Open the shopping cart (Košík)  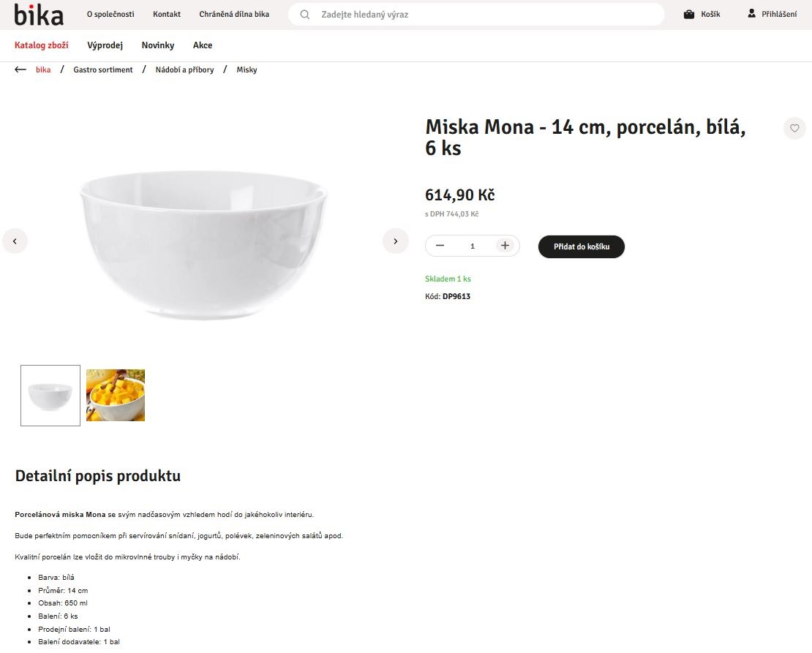pyautogui.click(x=702, y=15)
